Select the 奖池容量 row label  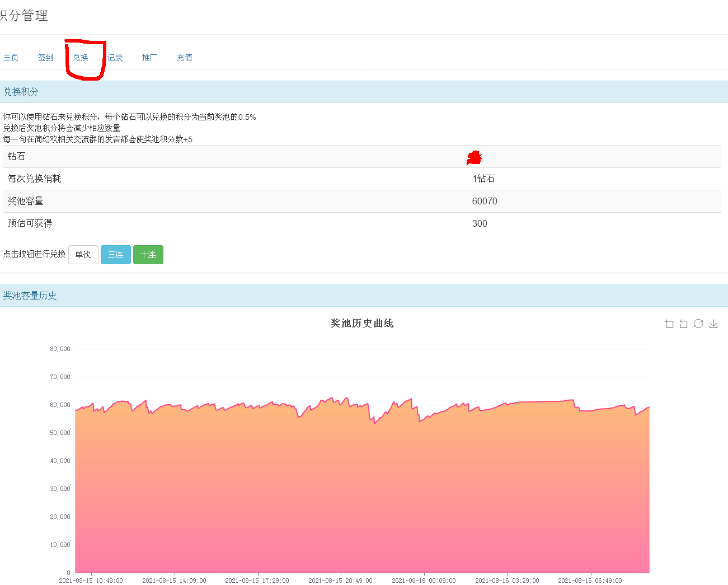(25, 201)
